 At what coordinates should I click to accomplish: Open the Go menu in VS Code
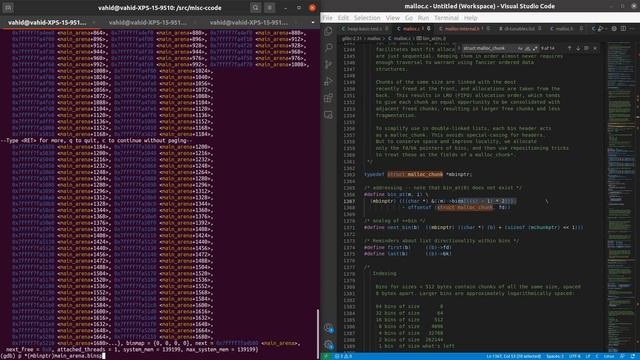409,18
